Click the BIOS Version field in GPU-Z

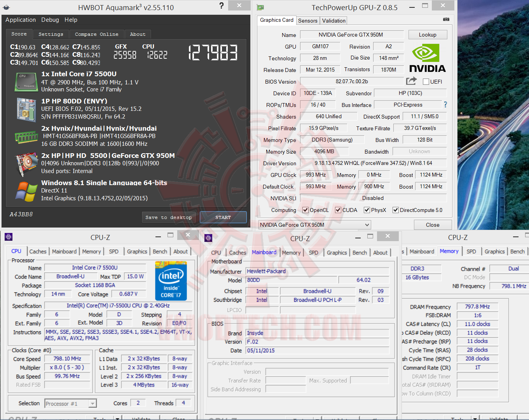352,81
